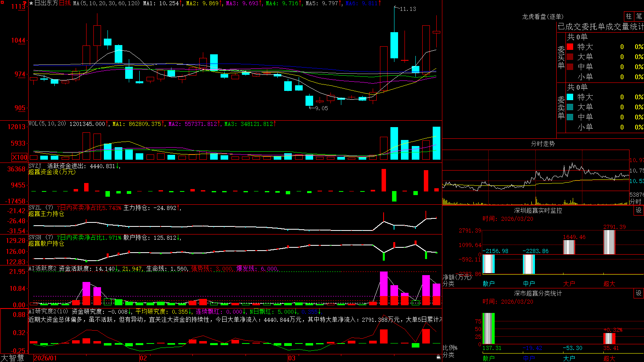644x362 pixels.
Task: Click the star icon before 日出东方
Action: tap(31, 3)
